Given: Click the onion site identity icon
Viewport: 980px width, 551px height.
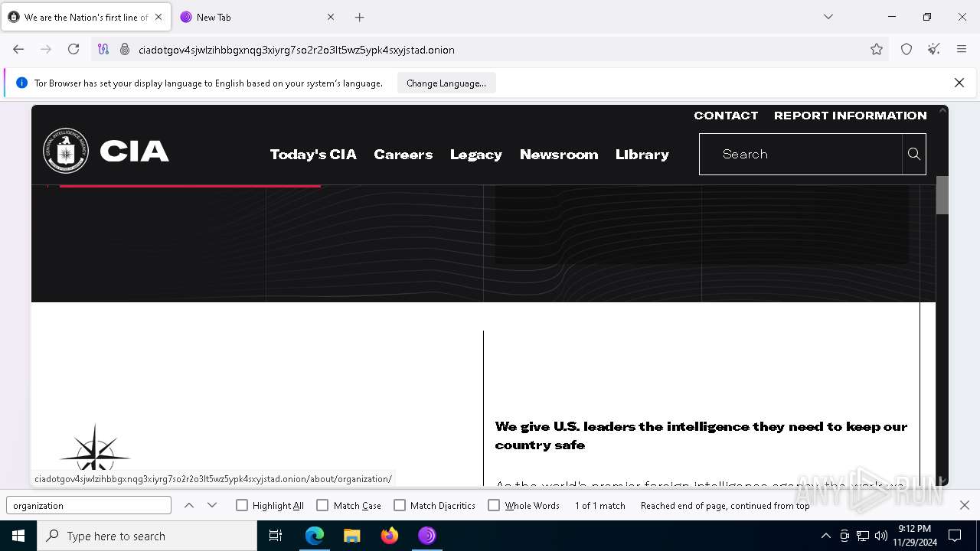Looking at the screenshot, I should pyautogui.click(x=125, y=49).
